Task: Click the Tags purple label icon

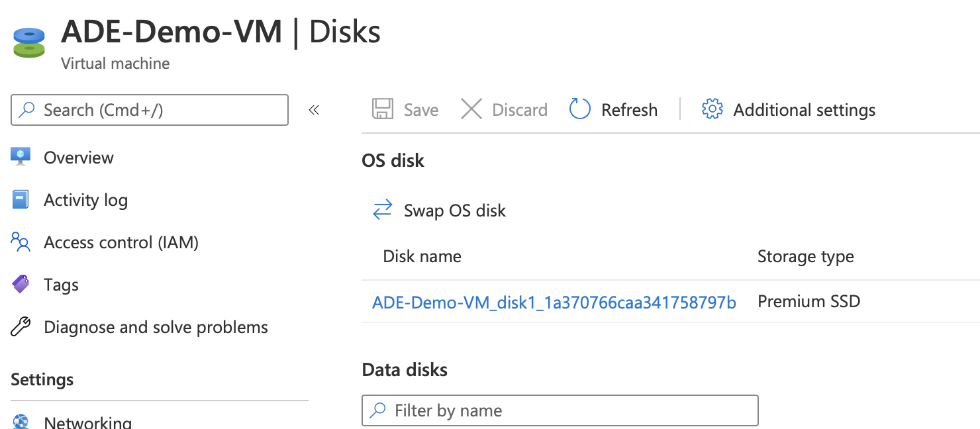Action: [x=21, y=285]
